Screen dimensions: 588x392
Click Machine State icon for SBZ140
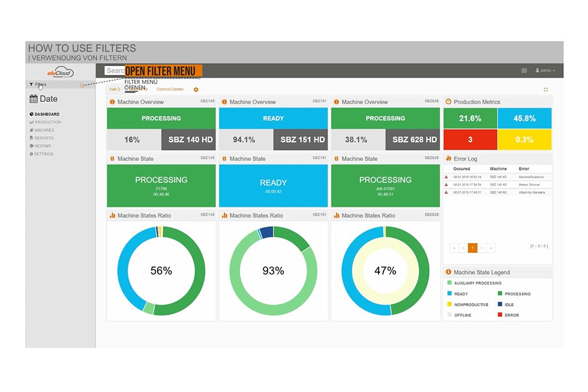click(112, 158)
